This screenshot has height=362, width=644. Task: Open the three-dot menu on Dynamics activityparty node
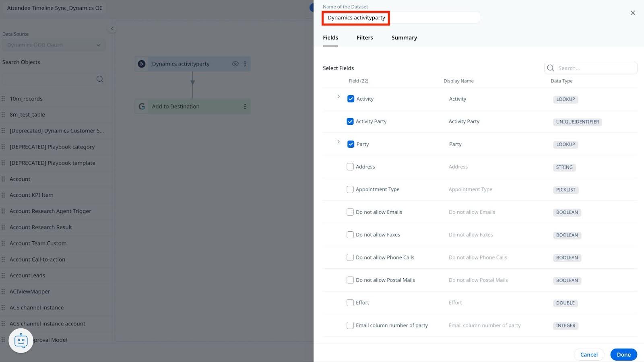pos(245,64)
